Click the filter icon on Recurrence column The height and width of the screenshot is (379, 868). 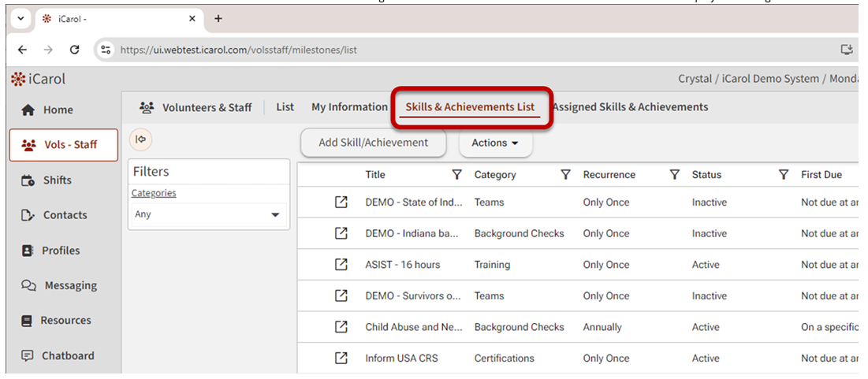(x=674, y=175)
